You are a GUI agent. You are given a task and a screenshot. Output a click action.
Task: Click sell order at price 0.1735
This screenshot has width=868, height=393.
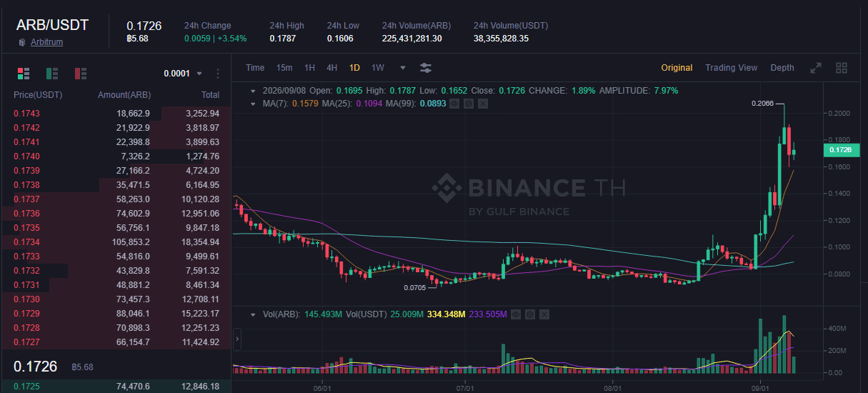coord(116,228)
